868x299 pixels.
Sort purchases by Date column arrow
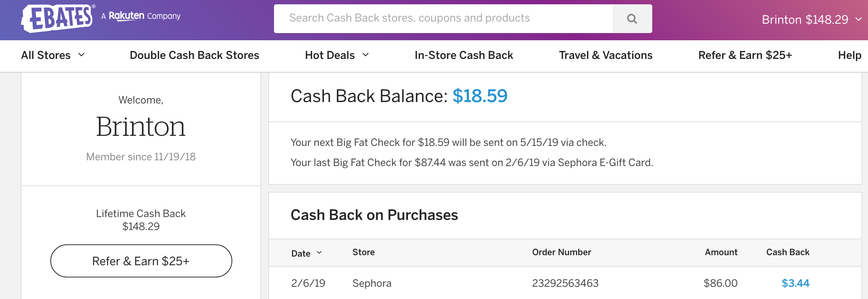pyautogui.click(x=319, y=253)
